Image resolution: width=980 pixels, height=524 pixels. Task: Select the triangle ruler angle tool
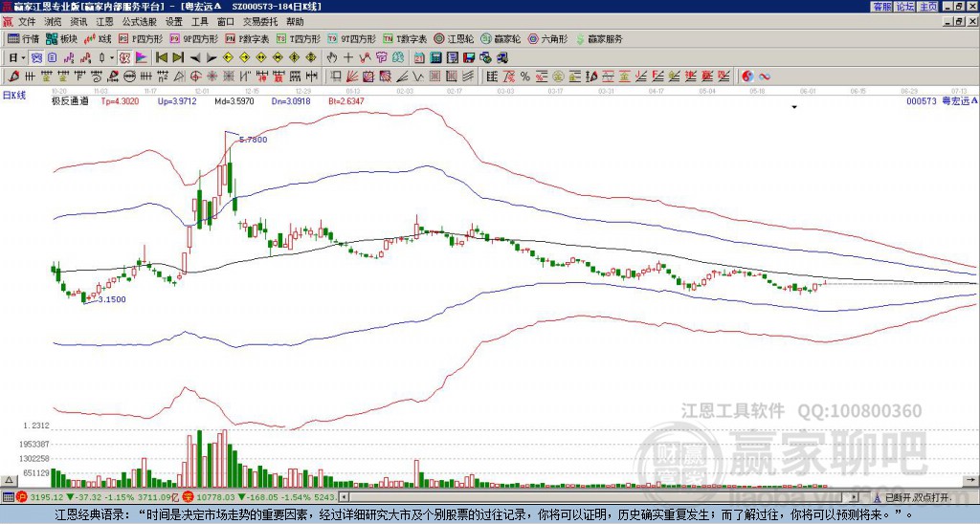(179, 76)
